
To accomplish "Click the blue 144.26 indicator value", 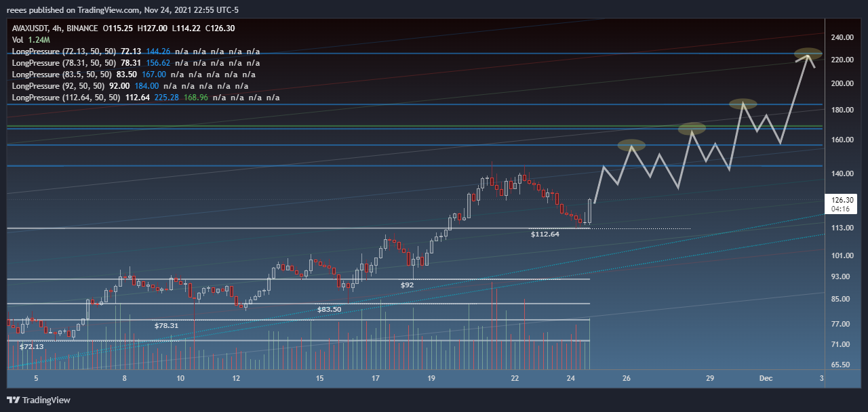I will (x=157, y=52).
